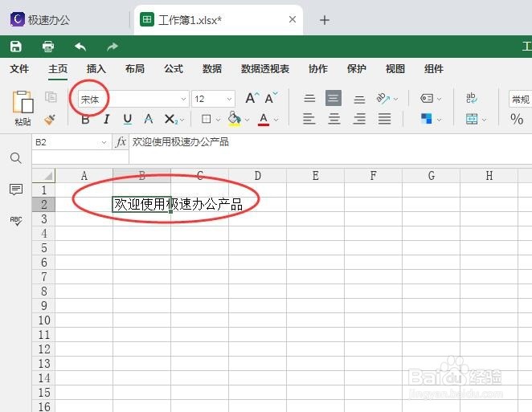Select the Format Painter brush
The width and height of the screenshot is (532, 412).
[50, 120]
